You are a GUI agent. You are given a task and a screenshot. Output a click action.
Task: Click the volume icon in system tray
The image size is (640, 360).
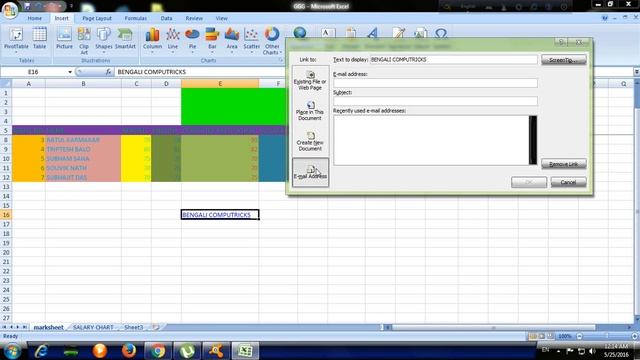592,351
